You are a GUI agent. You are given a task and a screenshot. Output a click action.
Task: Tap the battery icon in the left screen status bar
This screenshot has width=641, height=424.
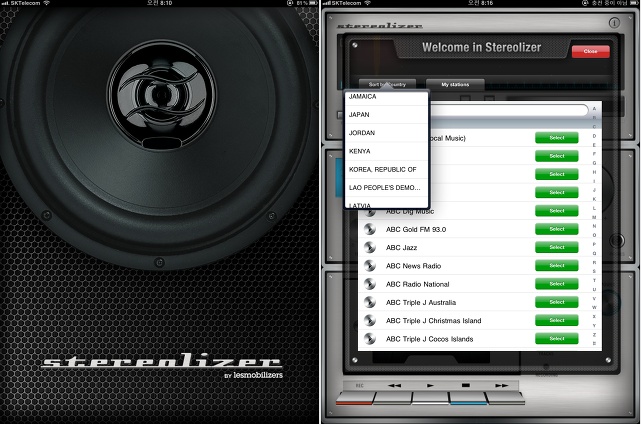click(313, 3)
